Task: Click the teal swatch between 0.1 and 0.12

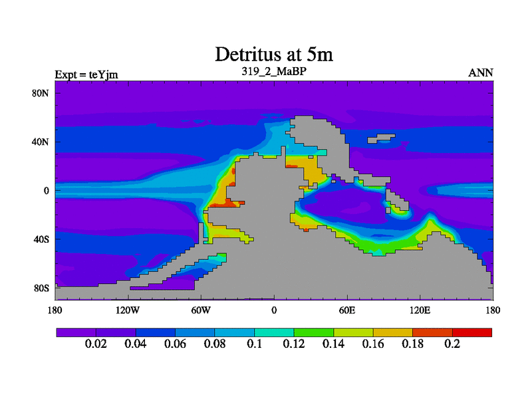Action: click(x=275, y=332)
